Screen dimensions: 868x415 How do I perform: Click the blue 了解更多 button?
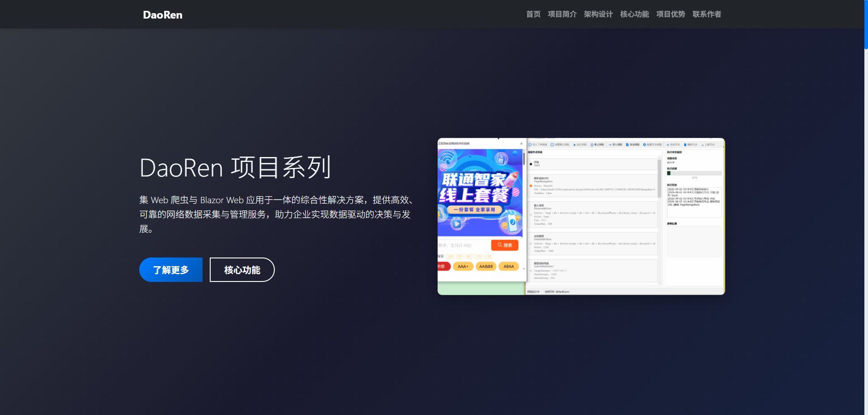(171, 270)
